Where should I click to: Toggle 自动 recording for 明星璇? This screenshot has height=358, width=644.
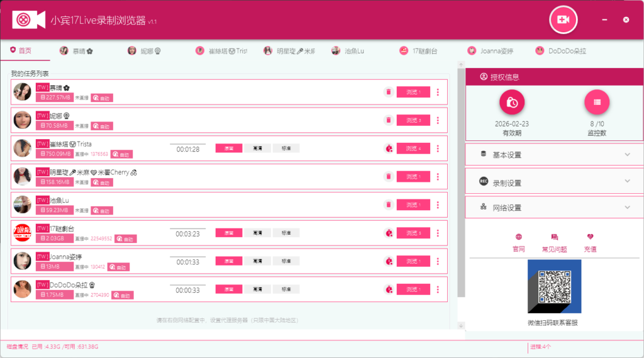point(102,182)
